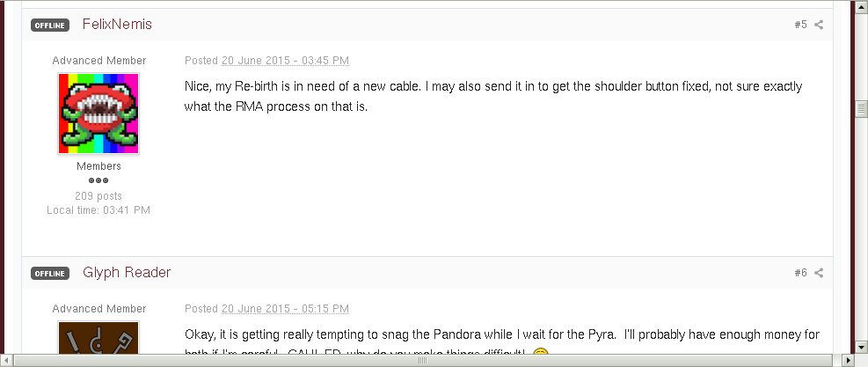The width and height of the screenshot is (868, 367).
Task: Open FelixNemis user profile link
Action: click(117, 25)
